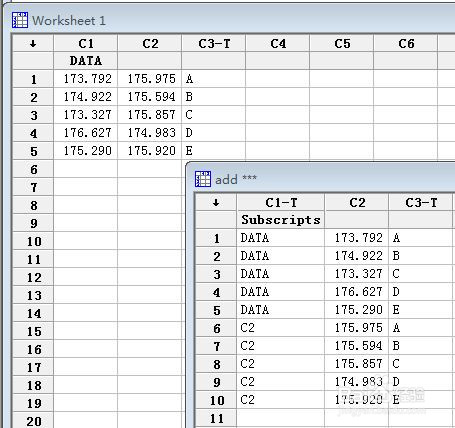Screen dimensions: 455x428
Task: Select cell 175.857 in Worksheet 1 C2
Action: 150,115
